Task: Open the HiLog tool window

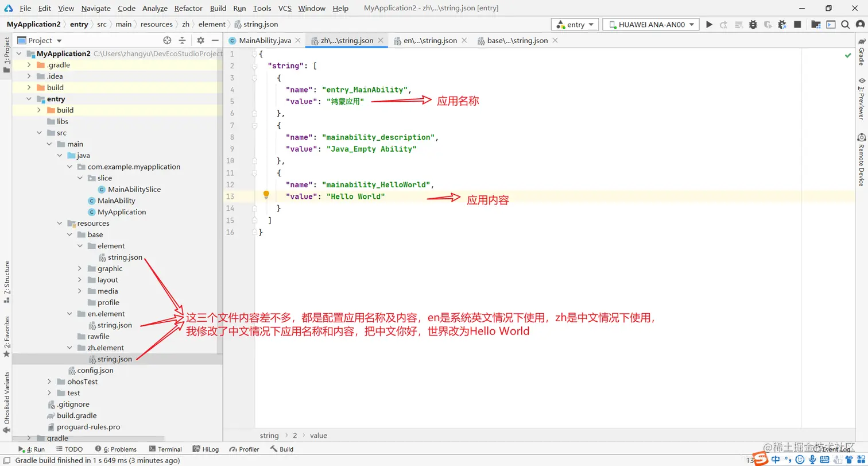Action: [x=206, y=449]
